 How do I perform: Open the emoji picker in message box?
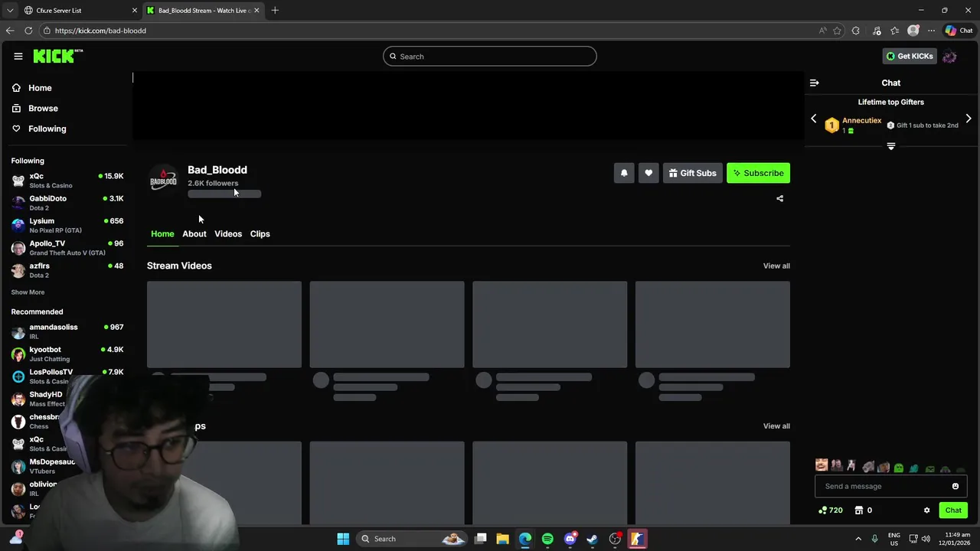point(955,486)
